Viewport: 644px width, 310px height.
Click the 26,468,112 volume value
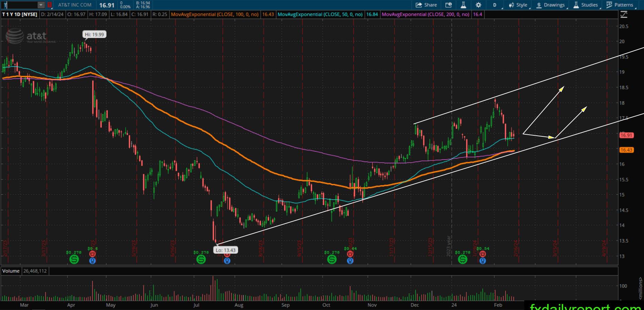(x=35, y=271)
